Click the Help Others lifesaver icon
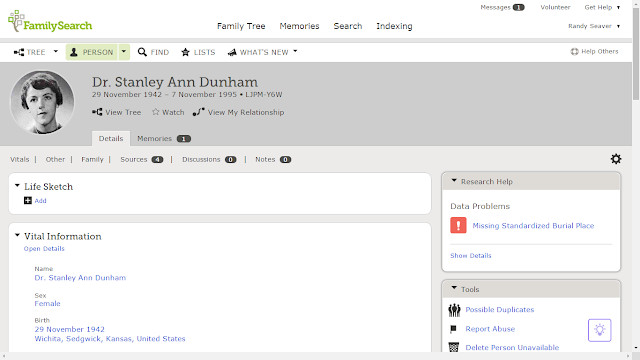This screenshot has height=360, width=640. [x=574, y=51]
